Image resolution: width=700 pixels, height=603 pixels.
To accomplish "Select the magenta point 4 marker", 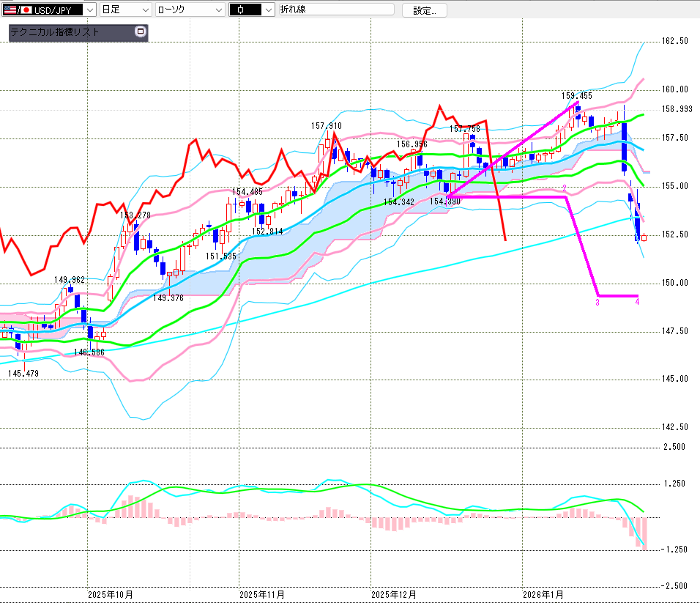I will (638, 302).
